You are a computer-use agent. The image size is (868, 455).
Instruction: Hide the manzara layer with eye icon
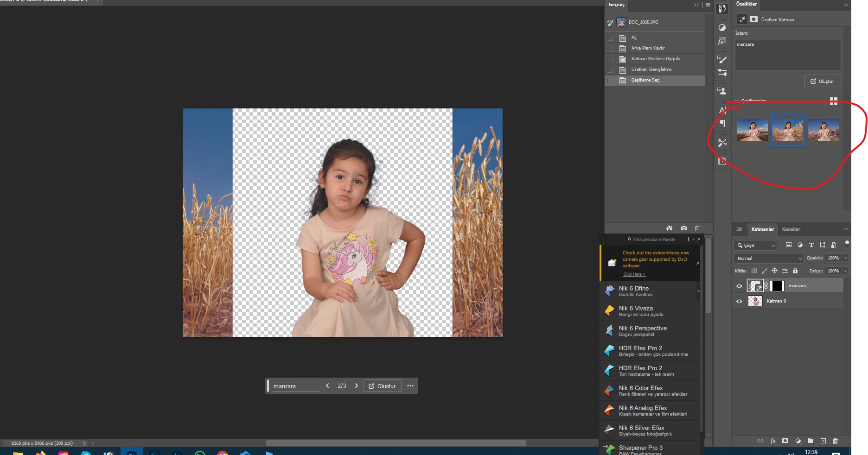click(740, 286)
